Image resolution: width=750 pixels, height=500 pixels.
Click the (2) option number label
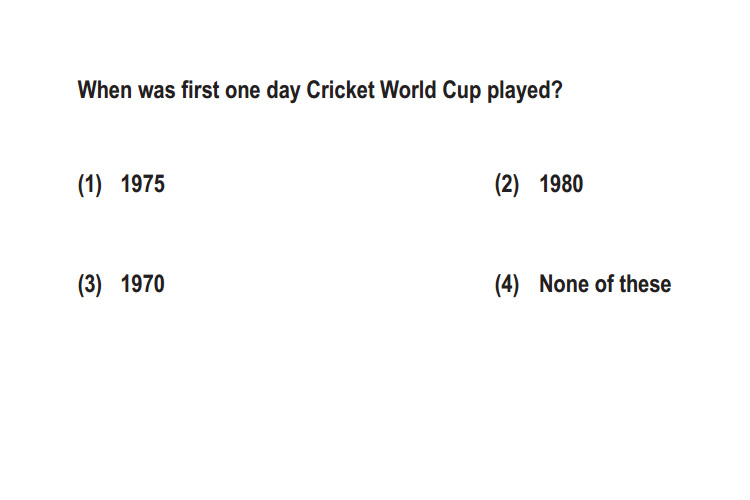507,185
